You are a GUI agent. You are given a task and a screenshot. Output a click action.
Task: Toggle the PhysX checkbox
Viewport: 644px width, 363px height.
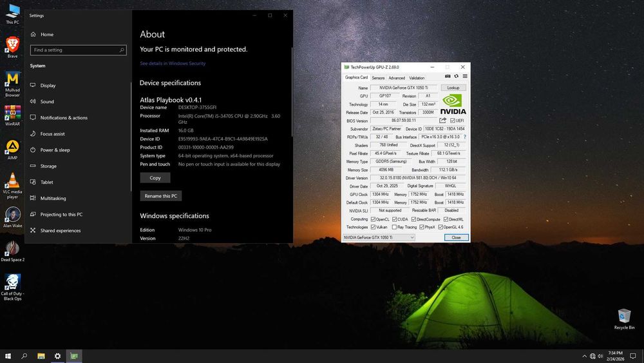(x=422, y=227)
